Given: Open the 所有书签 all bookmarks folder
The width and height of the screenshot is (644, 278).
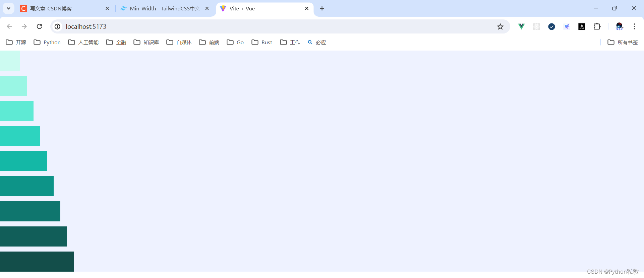Looking at the screenshot, I should click(623, 42).
